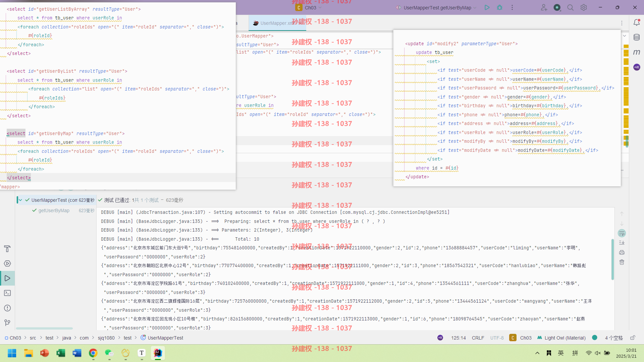Open IDE settings gear icon
644x362 pixels.
[x=584, y=7]
